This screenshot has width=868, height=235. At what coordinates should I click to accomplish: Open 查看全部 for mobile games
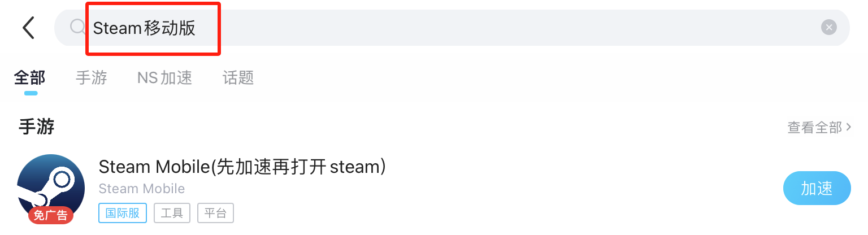tap(814, 128)
